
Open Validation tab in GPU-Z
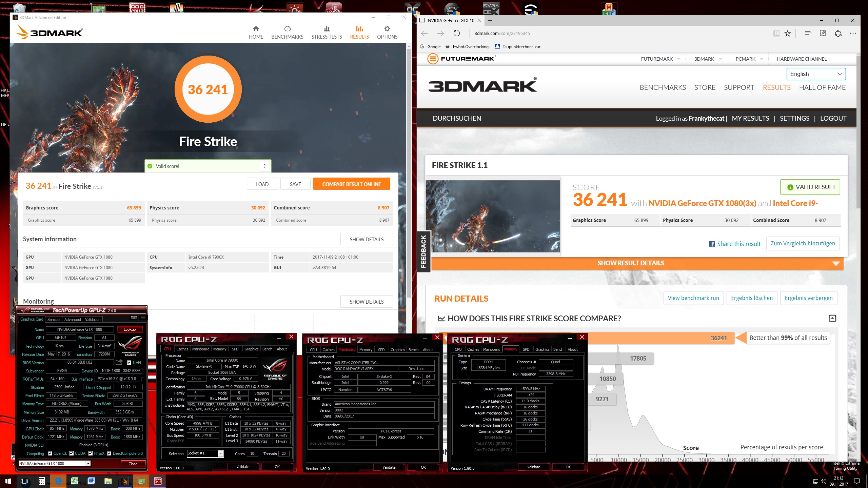[x=93, y=320]
